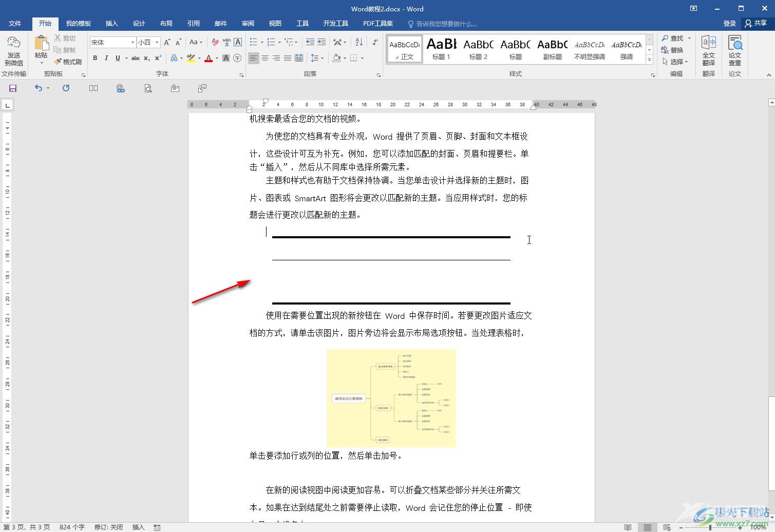This screenshot has height=532, width=775.
Task: Click the Redo icon
Action: tap(66, 88)
